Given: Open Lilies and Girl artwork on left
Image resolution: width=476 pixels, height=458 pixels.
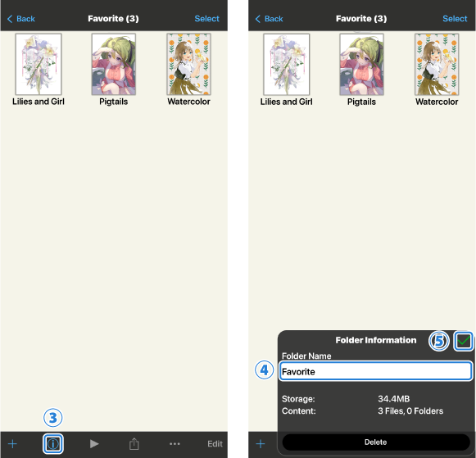Looking at the screenshot, I should [39, 65].
